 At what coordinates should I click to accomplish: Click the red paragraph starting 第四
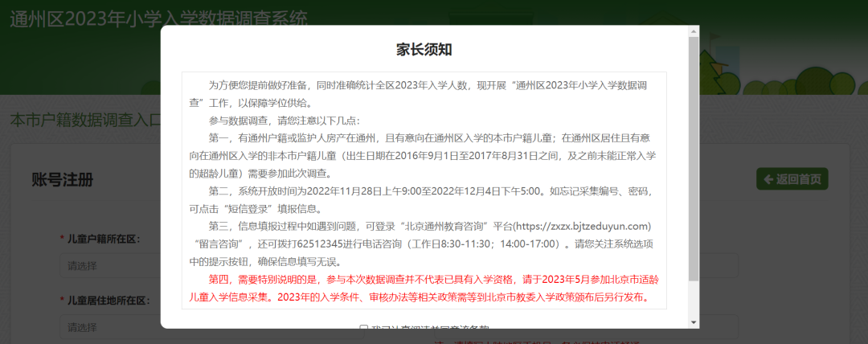pos(424,288)
